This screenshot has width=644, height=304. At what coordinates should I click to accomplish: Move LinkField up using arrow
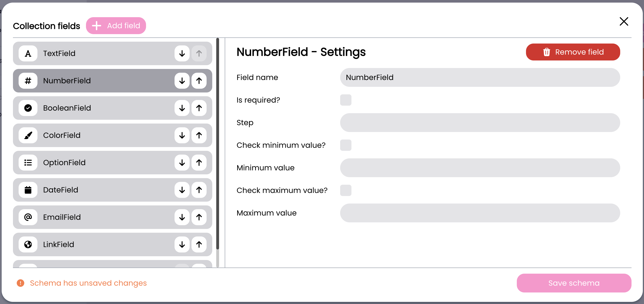[x=199, y=244]
